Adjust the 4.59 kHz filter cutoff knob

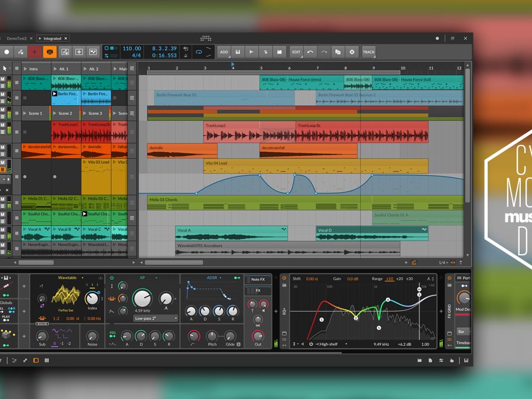point(142,299)
